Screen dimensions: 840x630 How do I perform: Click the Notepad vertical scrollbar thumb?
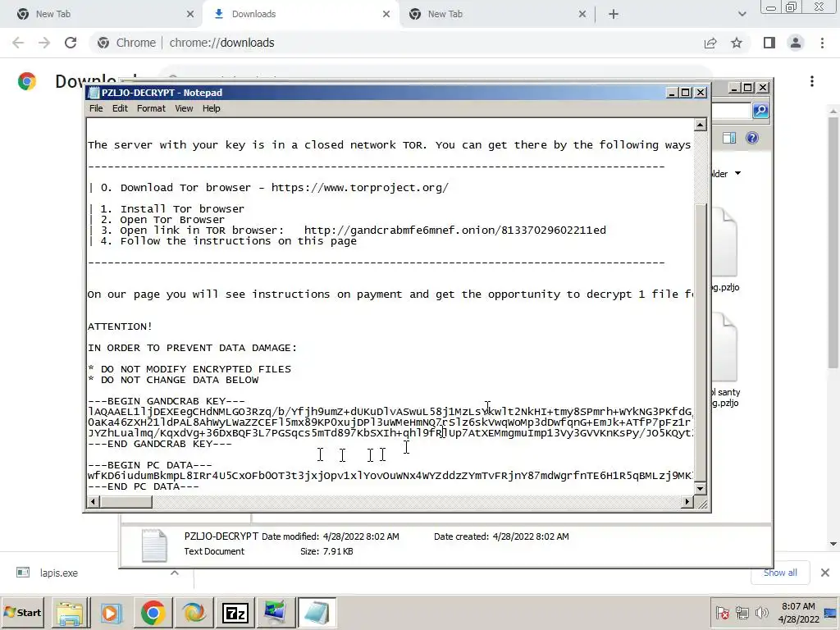click(701, 343)
